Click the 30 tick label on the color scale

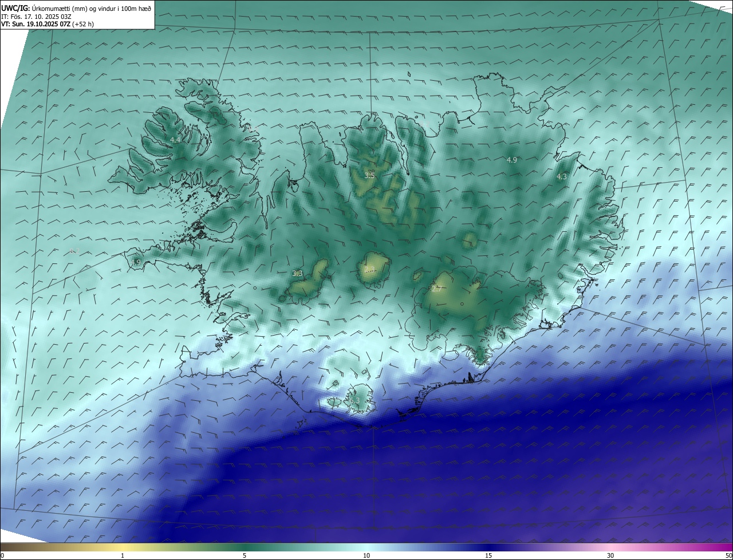610,555
